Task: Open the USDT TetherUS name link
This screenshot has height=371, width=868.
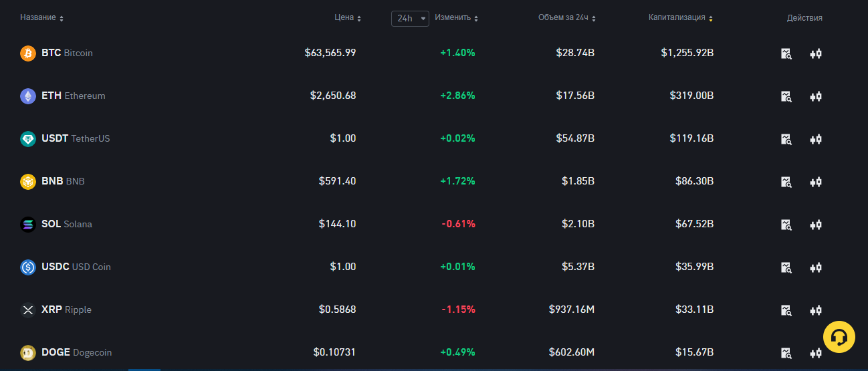Action: (x=76, y=138)
